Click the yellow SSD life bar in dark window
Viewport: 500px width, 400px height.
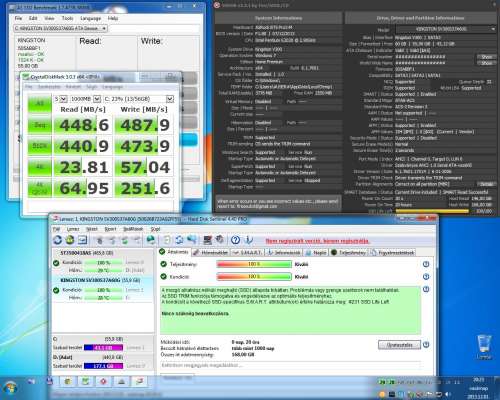(432, 211)
